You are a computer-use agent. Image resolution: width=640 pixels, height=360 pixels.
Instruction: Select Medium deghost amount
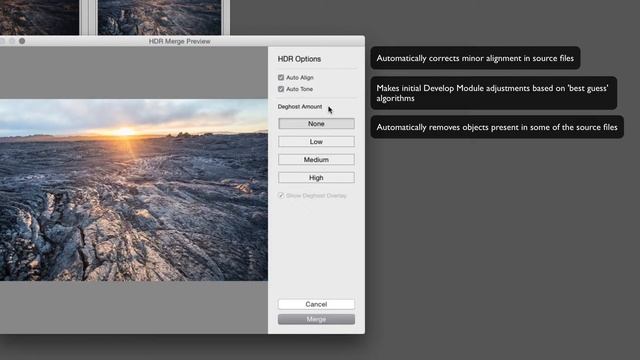tap(316, 160)
